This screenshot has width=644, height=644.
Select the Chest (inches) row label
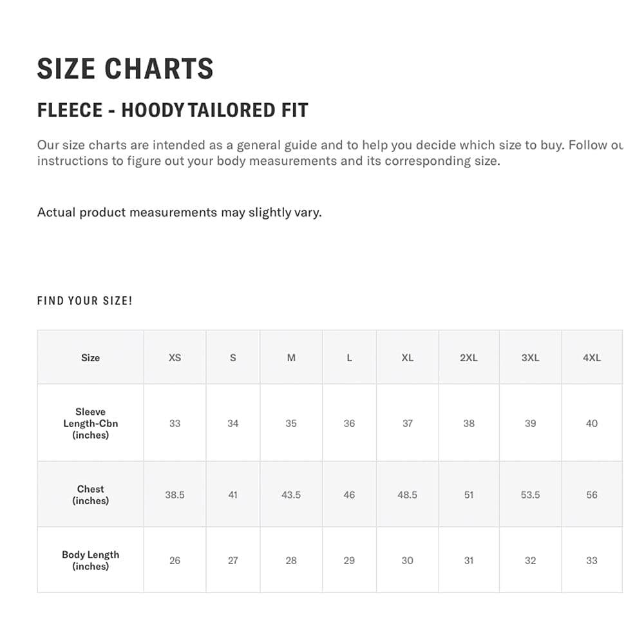tap(91, 495)
